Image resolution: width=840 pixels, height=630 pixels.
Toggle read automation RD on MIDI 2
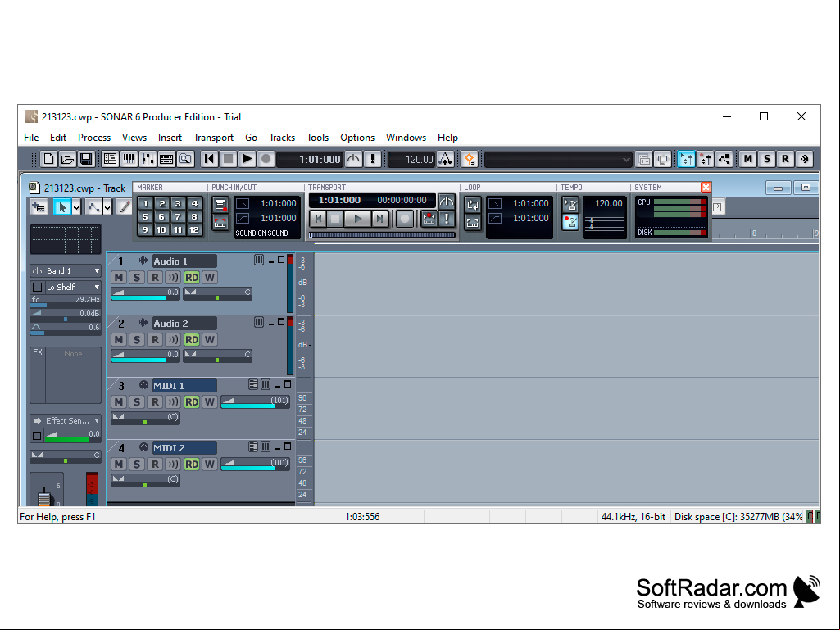pos(191,464)
